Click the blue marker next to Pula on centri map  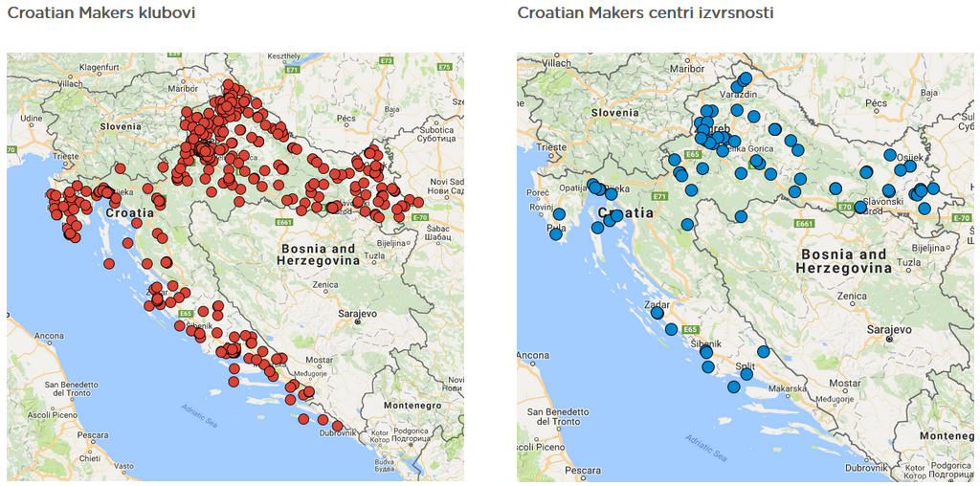pos(556,234)
